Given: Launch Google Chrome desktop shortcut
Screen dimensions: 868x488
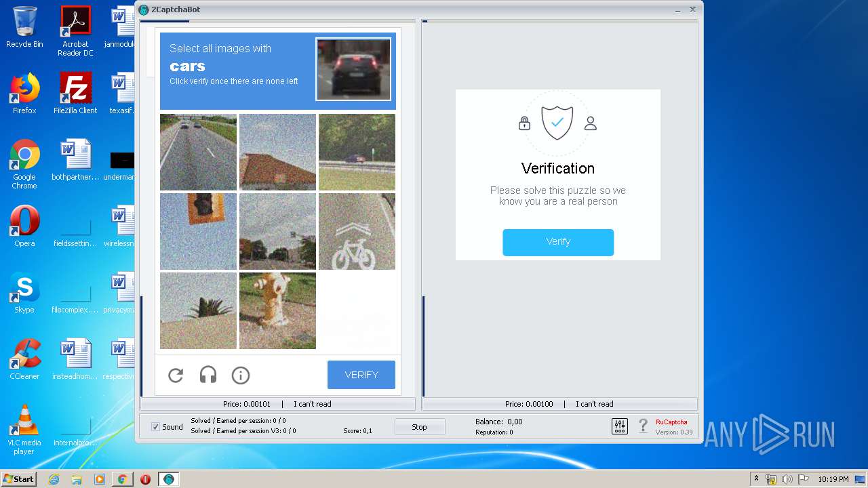Looking at the screenshot, I should pos(24,164).
